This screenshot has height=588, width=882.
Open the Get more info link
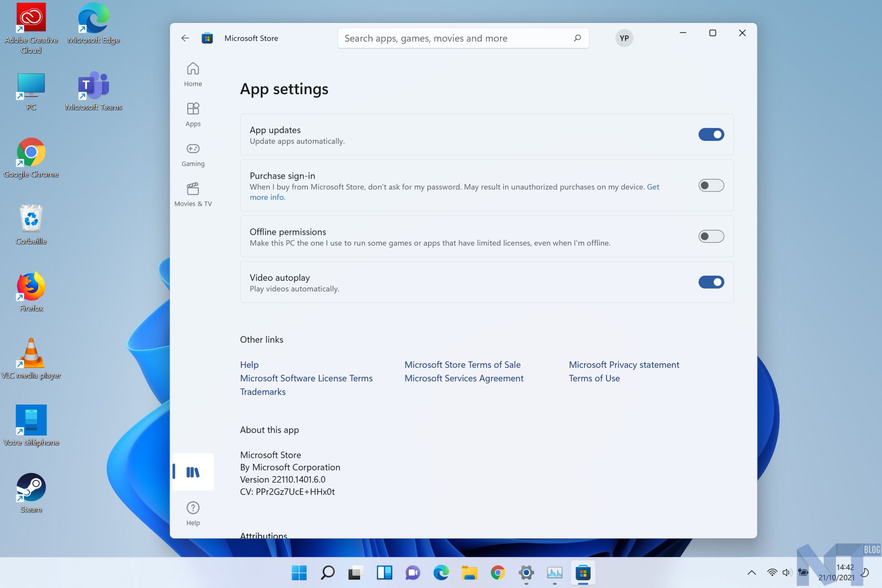coord(267,197)
